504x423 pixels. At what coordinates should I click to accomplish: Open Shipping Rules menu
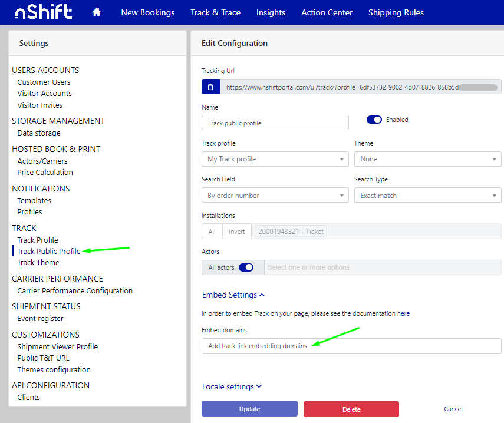[x=396, y=12]
